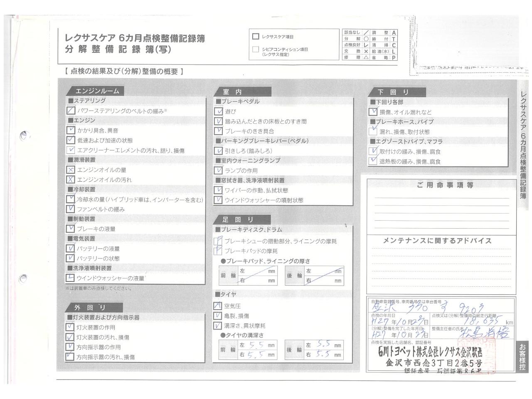The image size is (532, 399).
Task: Click the 点検年月日 date field
Action: point(400,319)
